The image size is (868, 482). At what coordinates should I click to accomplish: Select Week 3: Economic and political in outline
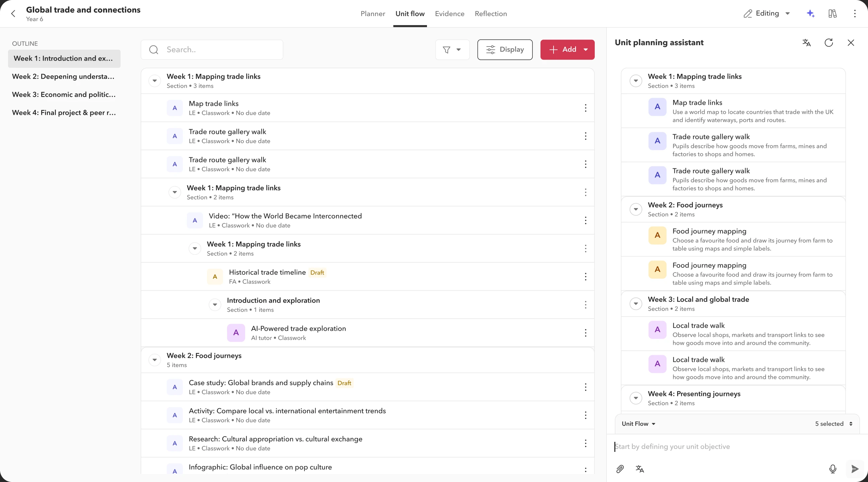[x=64, y=95]
